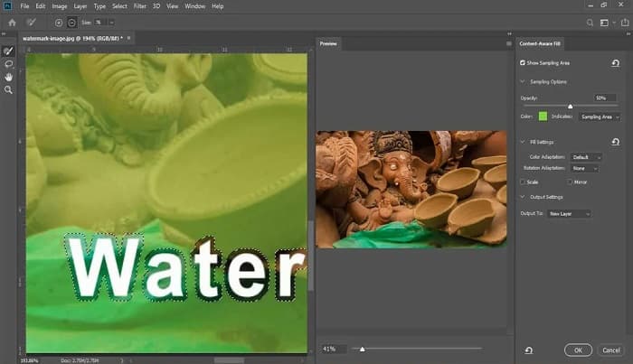Collapse the Sampling Options section
This screenshot has height=364, width=633.
523,82
